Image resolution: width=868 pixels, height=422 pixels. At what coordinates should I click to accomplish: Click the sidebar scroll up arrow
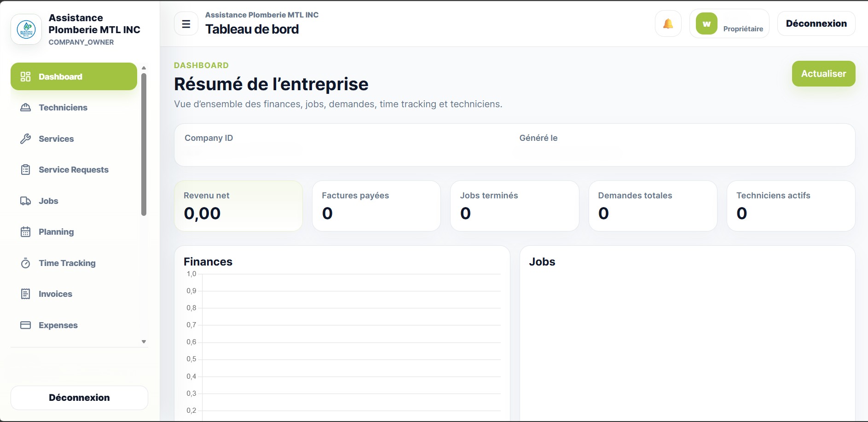(144, 68)
